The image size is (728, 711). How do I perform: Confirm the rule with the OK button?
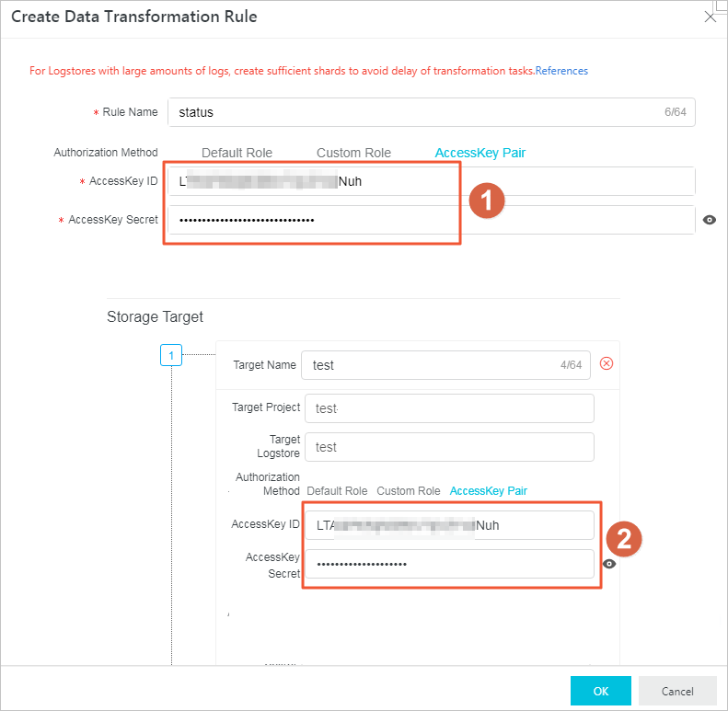(x=601, y=691)
